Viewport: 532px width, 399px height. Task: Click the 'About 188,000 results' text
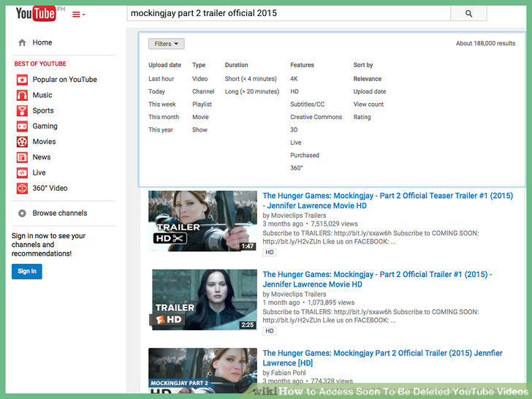(485, 43)
